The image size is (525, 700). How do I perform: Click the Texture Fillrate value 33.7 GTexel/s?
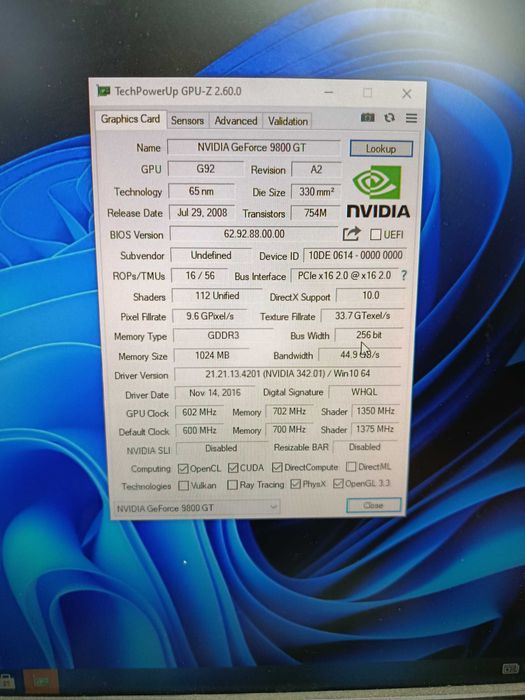pos(362,316)
